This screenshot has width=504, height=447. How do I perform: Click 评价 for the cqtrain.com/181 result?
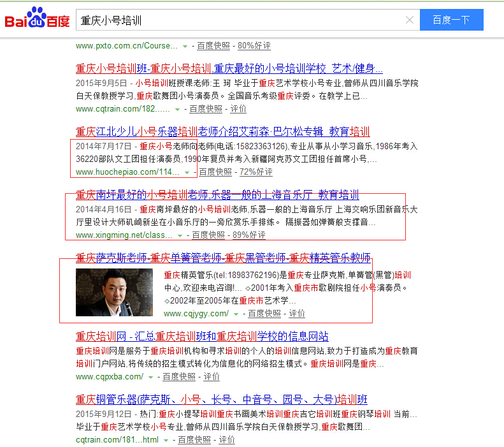tap(227, 440)
